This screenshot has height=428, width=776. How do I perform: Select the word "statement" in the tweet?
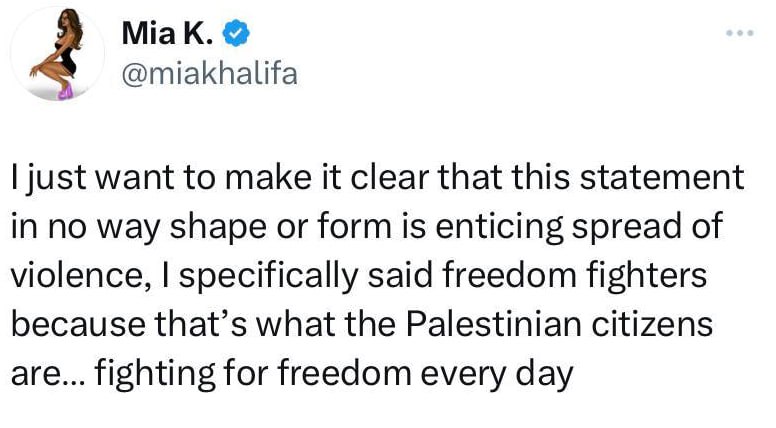tap(661, 177)
